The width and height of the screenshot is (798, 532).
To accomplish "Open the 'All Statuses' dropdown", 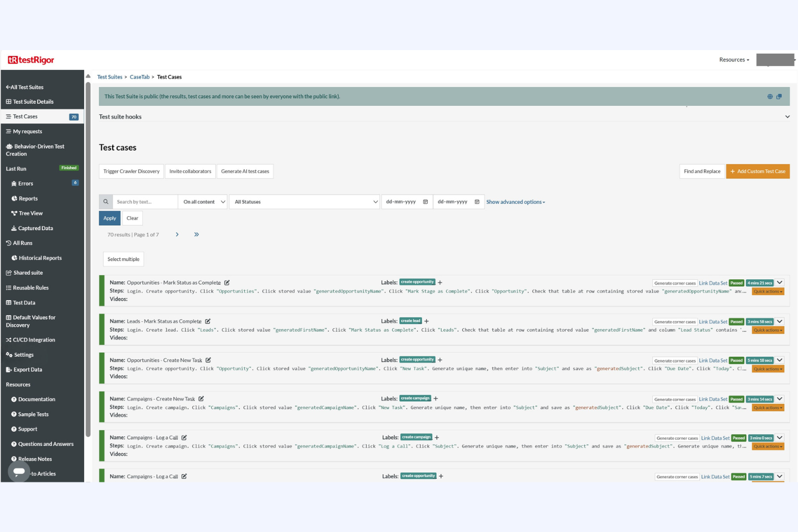I will click(x=305, y=202).
